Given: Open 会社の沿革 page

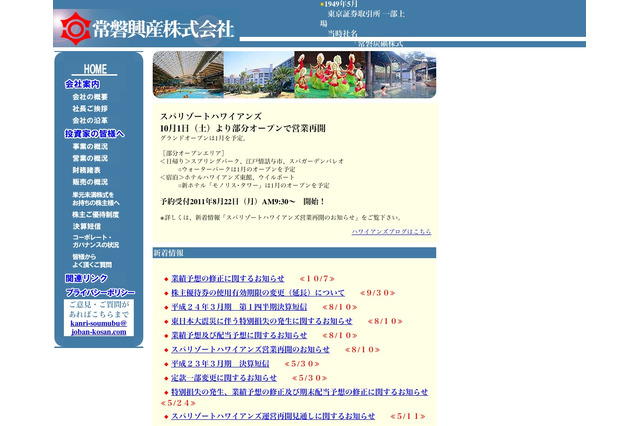Looking at the screenshot, I should (x=90, y=120).
